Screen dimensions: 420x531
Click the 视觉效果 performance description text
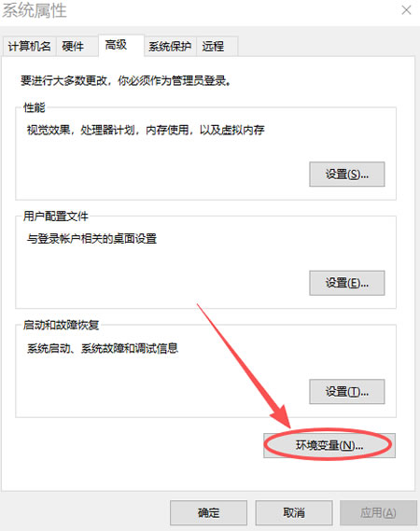click(x=146, y=130)
